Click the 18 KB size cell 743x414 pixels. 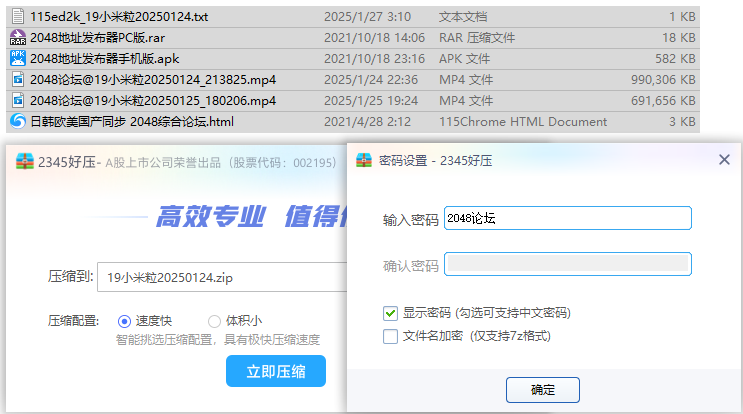point(679,37)
